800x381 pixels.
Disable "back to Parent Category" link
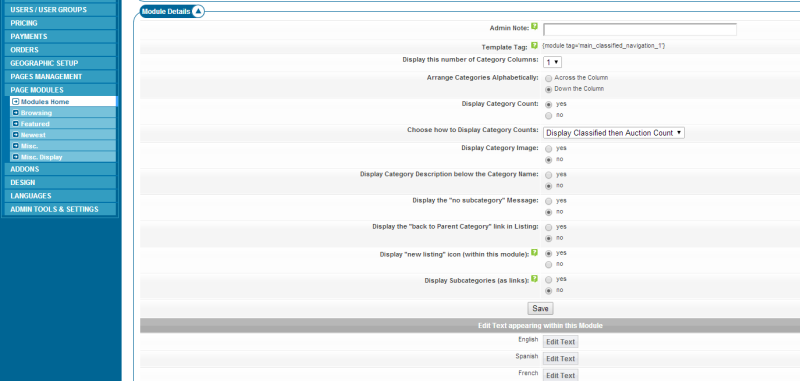(548, 238)
